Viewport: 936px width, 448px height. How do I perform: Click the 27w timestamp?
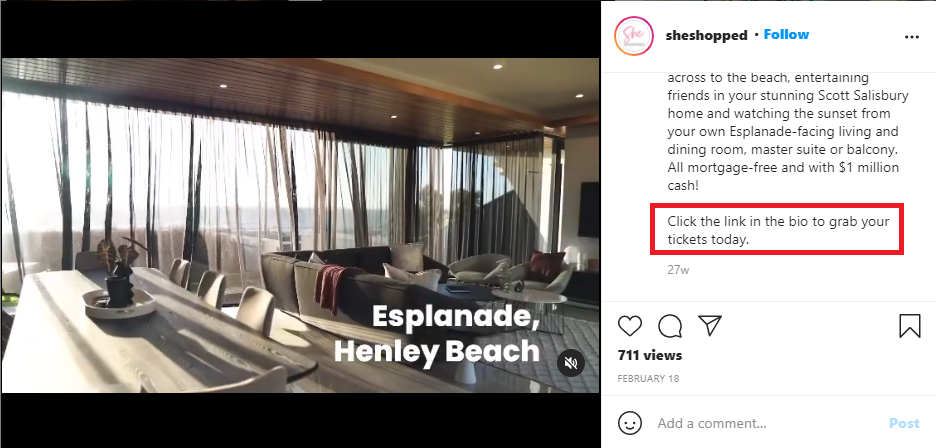[678, 269]
